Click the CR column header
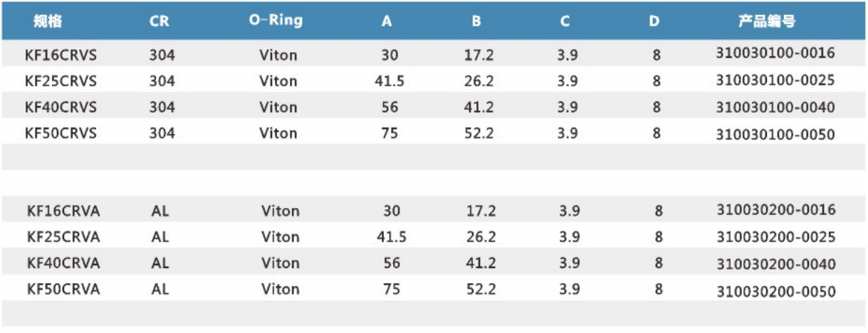Viewport: 868px width, 333px height. point(160,21)
